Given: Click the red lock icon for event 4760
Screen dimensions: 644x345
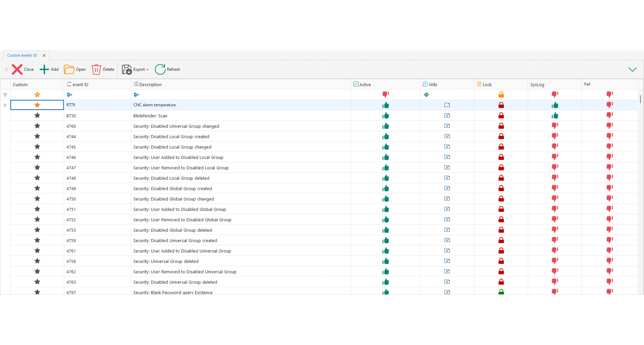Looking at the screenshot, I should (501, 126).
